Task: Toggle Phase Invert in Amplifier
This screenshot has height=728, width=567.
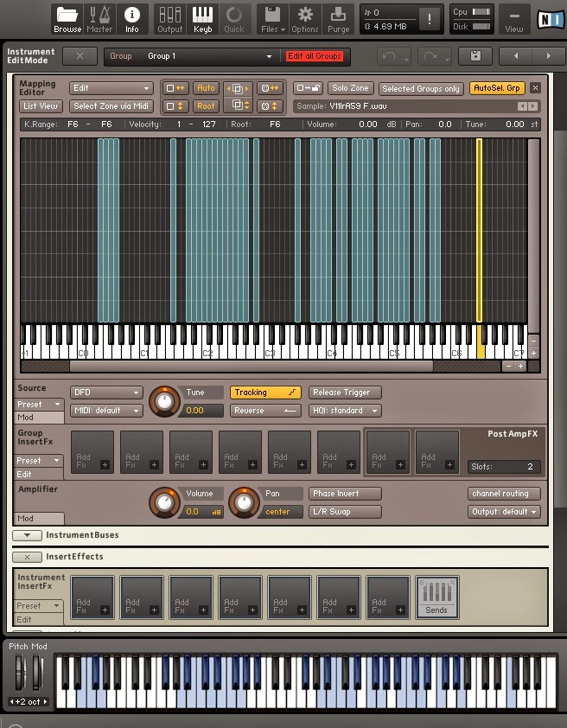Action: (x=345, y=494)
